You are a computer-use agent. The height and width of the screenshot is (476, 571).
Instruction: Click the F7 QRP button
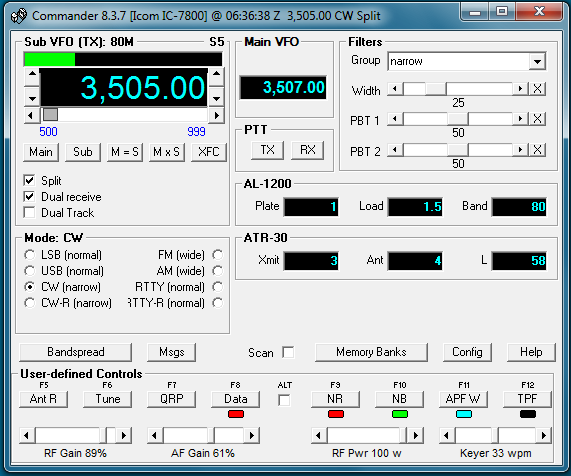click(x=172, y=399)
